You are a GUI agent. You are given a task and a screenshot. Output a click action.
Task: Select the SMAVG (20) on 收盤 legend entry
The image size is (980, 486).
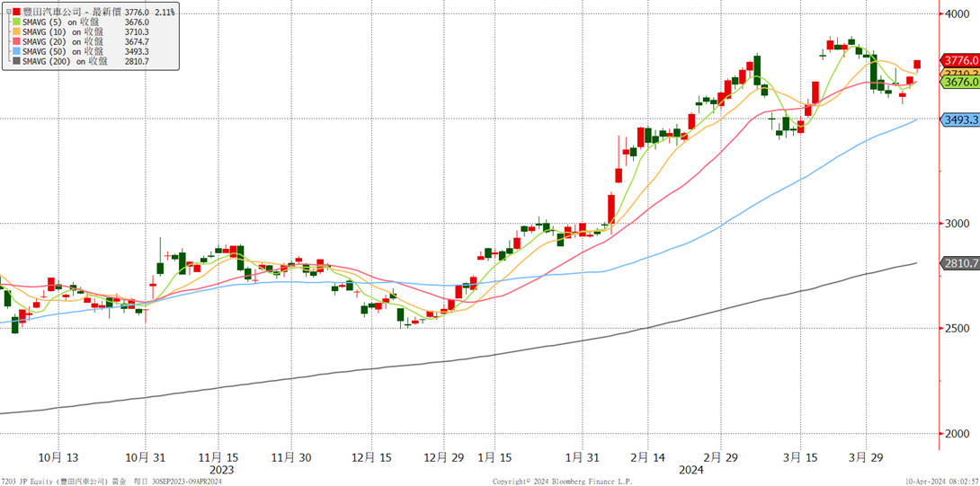pyautogui.click(x=63, y=42)
